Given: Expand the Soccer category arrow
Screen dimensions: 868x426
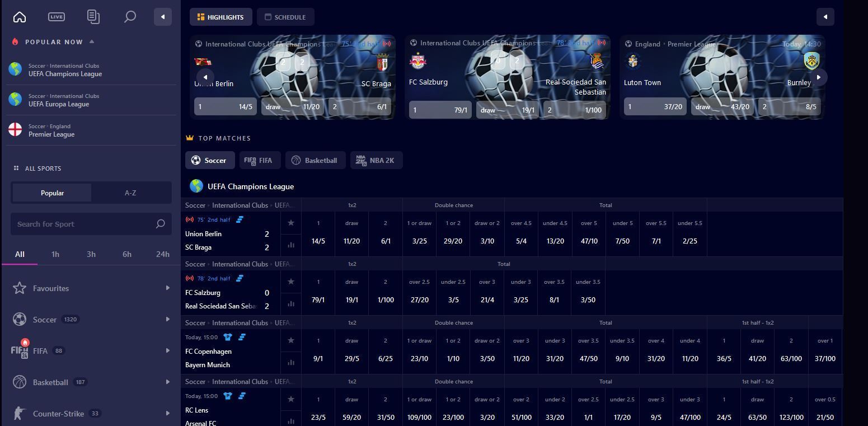Looking at the screenshot, I should pos(167,319).
